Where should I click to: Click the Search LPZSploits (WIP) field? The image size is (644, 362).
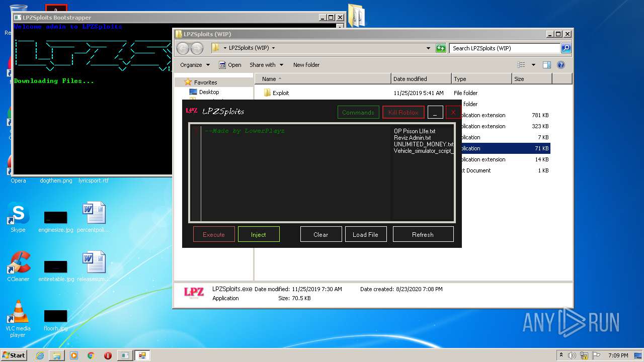click(x=505, y=48)
